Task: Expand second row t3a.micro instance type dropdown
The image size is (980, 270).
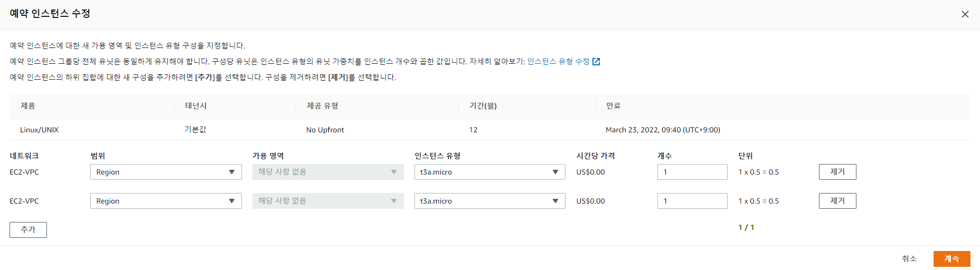Action: tap(489, 201)
